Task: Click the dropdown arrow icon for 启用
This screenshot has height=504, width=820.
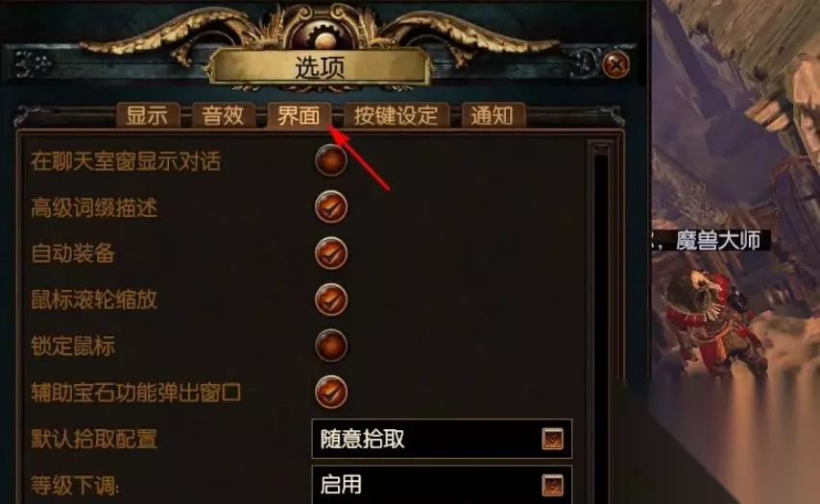Action: 552,485
